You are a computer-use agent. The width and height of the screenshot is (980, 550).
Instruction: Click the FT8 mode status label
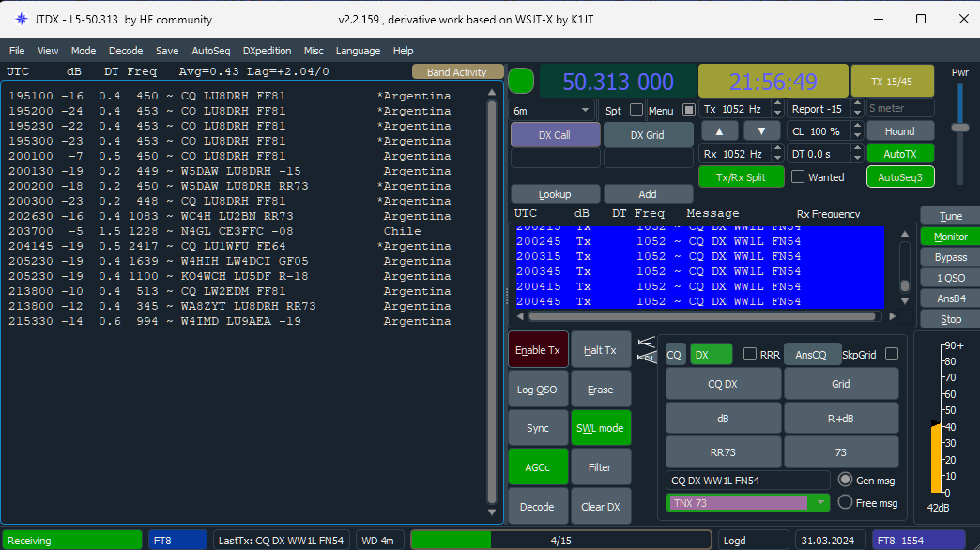pos(176,540)
